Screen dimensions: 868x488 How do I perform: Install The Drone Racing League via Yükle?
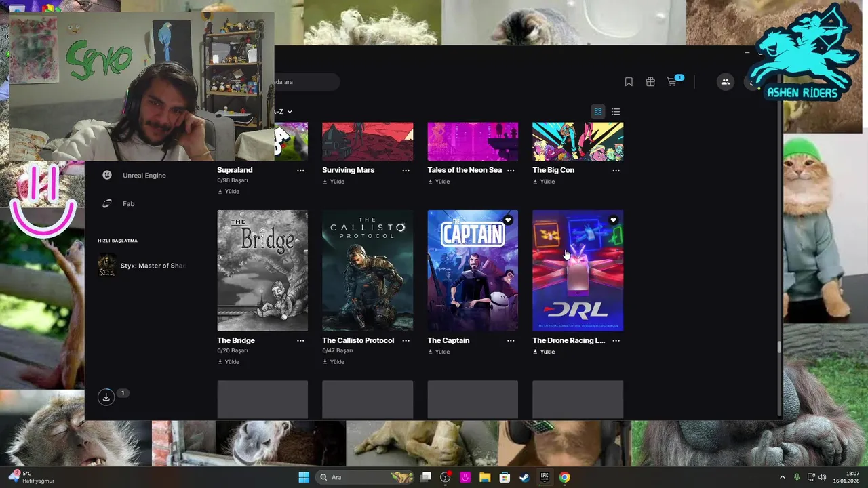click(544, 352)
